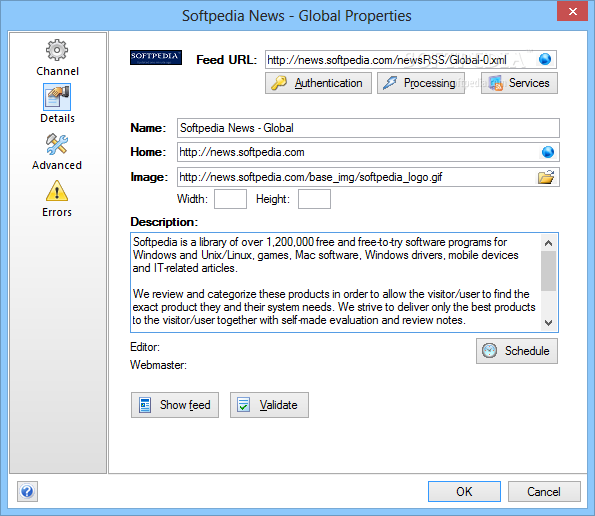
Task: Show the Errors warning icon
Action: point(57,191)
